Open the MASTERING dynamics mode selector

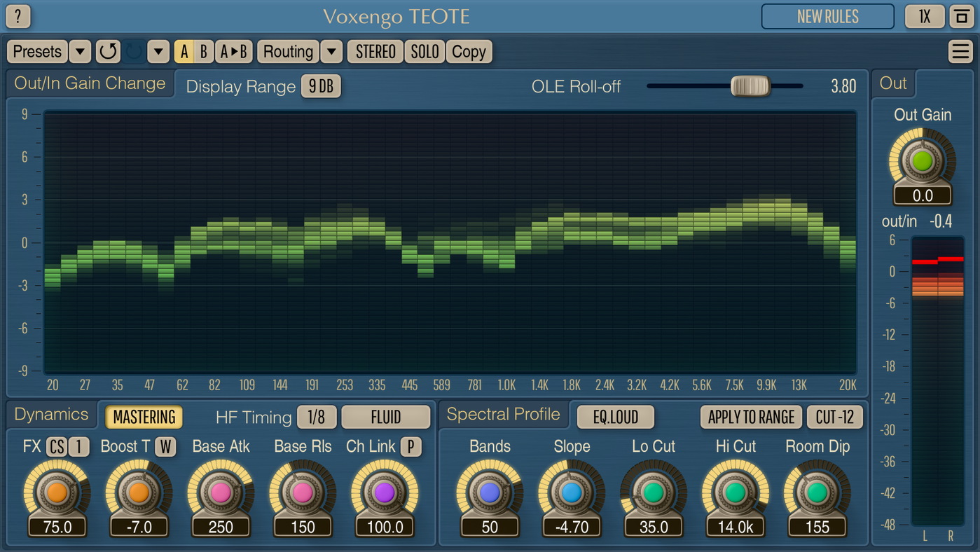[144, 417]
